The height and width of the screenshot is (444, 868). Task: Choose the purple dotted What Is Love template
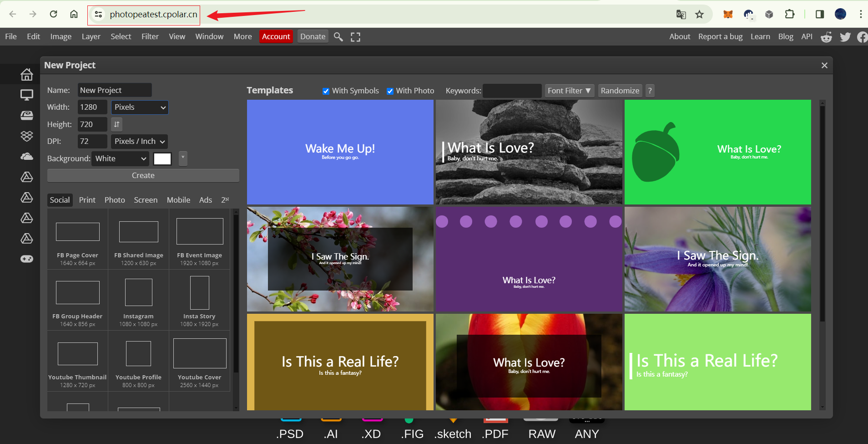tap(529, 259)
